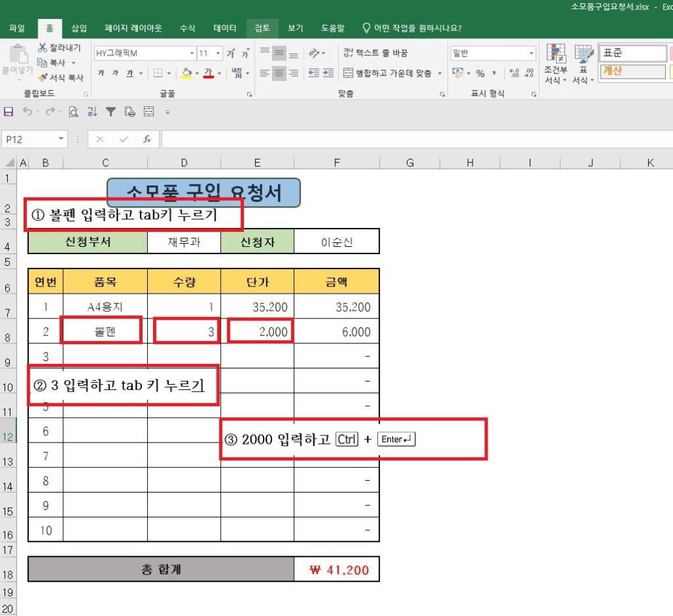Customize quick access toolbar dropdown arrow
Viewport: 673px width, 616px height.
coord(168,112)
